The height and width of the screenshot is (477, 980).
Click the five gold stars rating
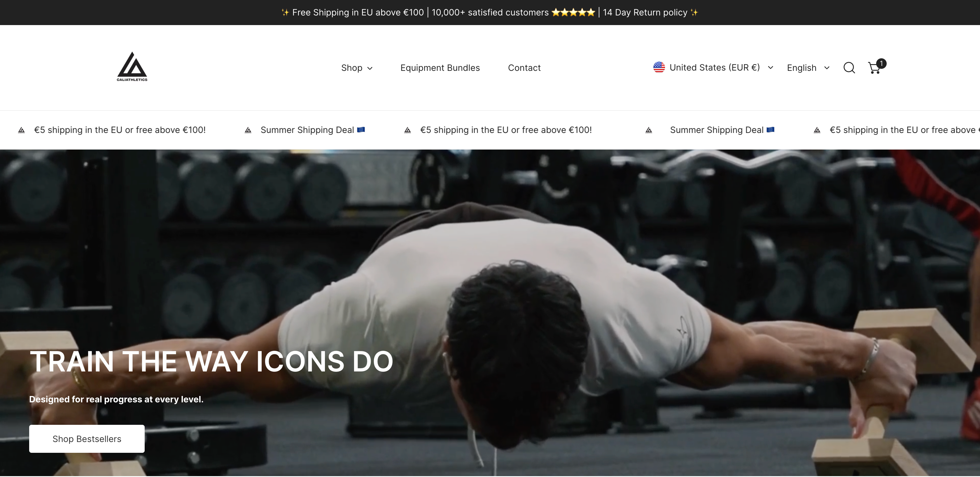[573, 13]
